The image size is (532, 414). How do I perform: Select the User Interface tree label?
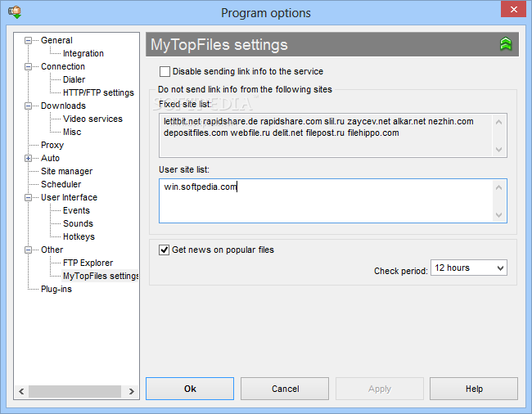pos(69,198)
